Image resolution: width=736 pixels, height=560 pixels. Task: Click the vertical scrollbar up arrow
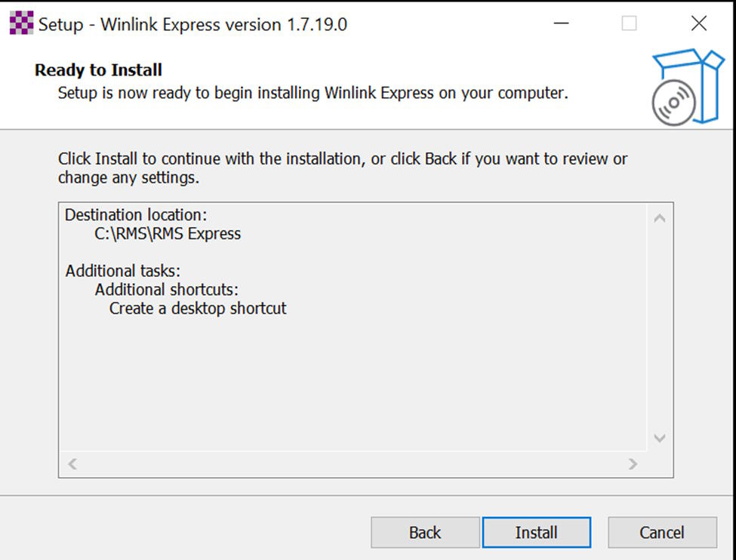pos(659,219)
